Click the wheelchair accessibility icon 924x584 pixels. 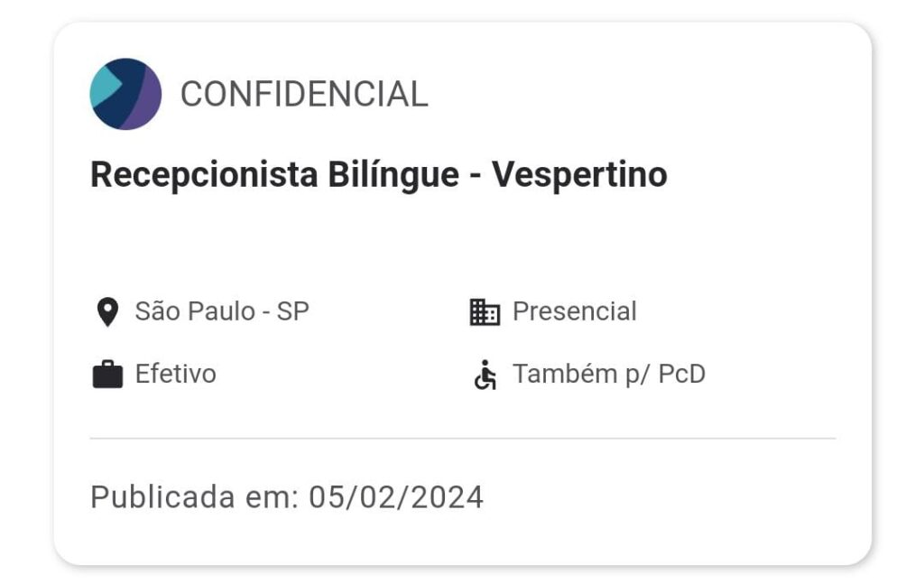[485, 375]
